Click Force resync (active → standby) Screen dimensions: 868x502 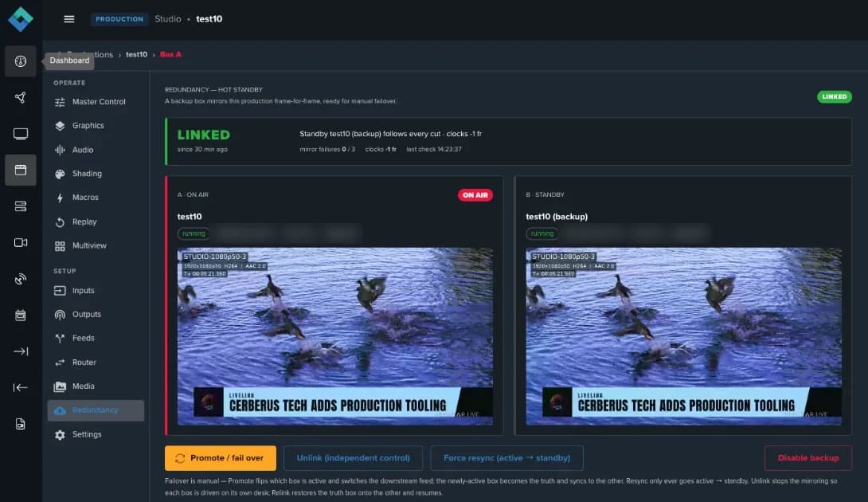tap(506, 458)
